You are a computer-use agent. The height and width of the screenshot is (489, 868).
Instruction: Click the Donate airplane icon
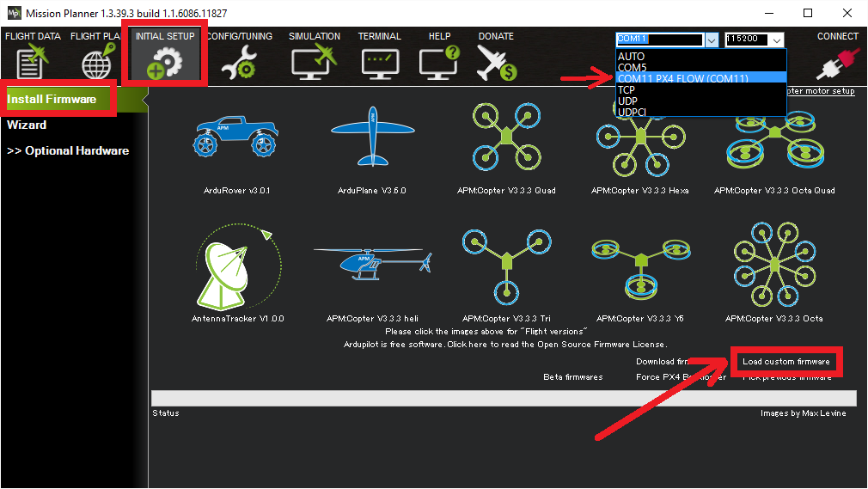point(496,64)
